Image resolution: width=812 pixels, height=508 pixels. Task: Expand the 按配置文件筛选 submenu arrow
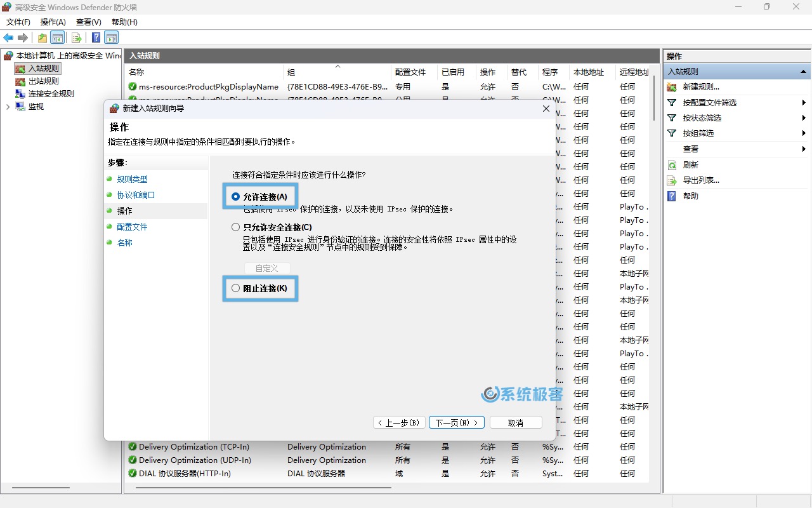[x=803, y=103]
